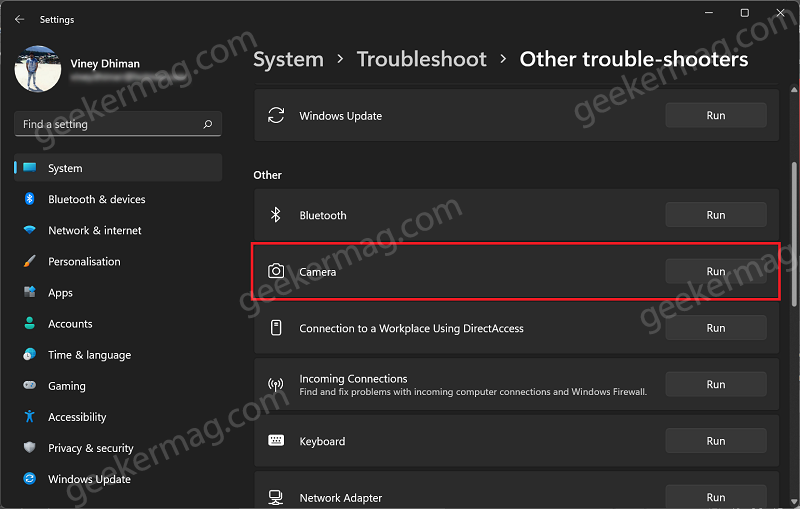
Task: Click the Incoming Connections title text
Action: (353, 378)
